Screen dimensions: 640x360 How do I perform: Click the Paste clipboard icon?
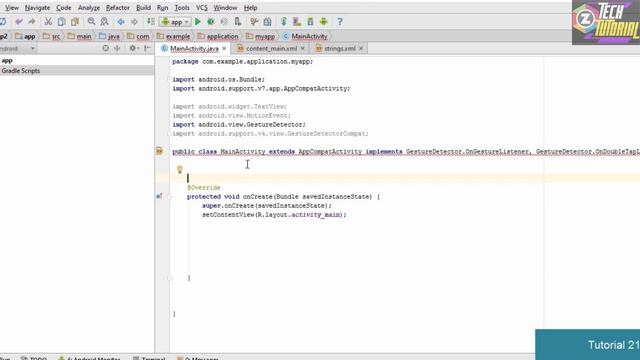pos(75,22)
